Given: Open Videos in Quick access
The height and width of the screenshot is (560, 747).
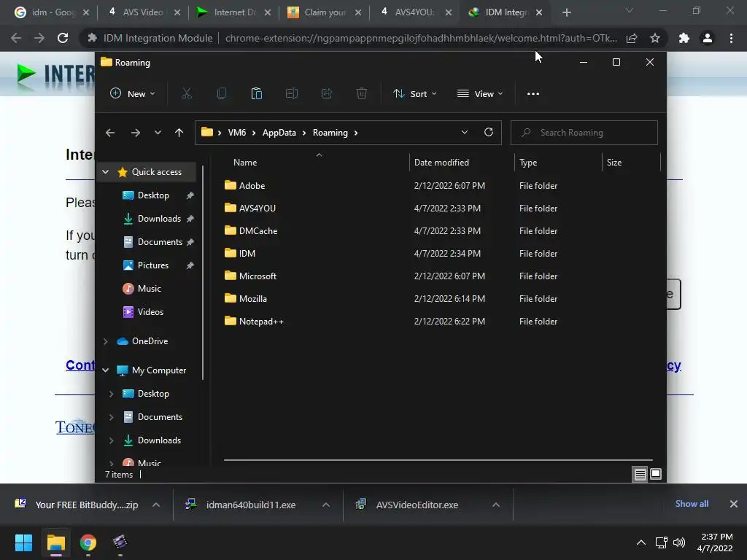Looking at the screenshot, I should point(150,312).
